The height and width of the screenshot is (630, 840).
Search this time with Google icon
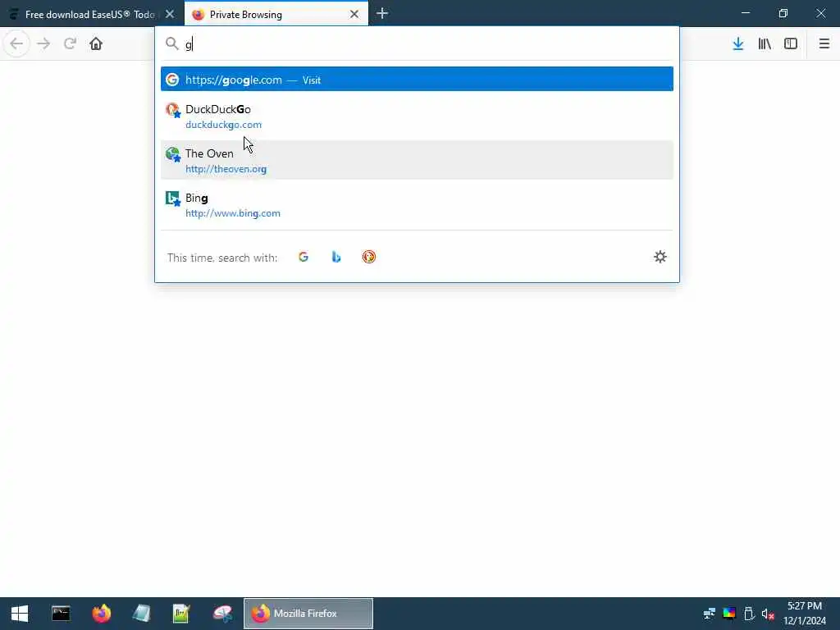pos(304,257)
